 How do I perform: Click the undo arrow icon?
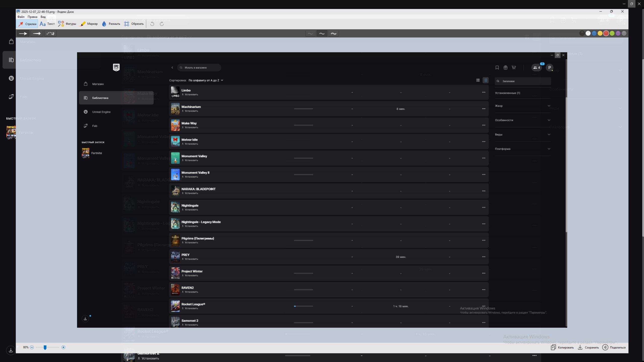tap(152, 24)
